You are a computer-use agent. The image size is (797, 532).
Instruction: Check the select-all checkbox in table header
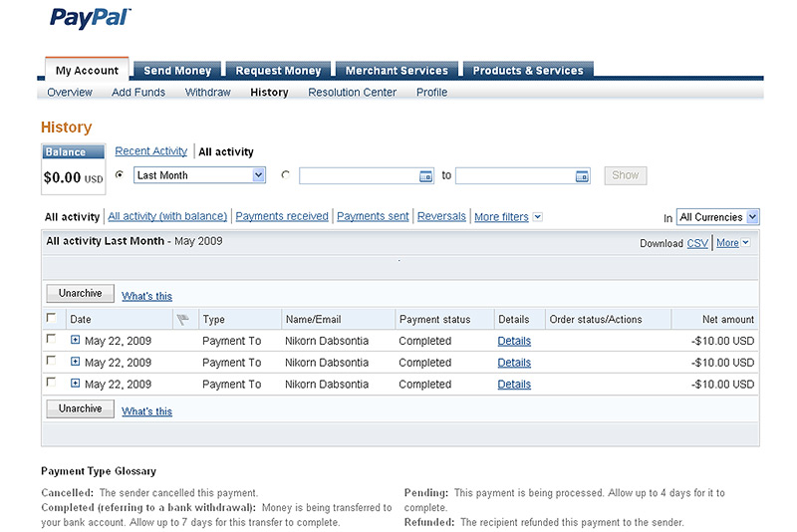(52, 318)
